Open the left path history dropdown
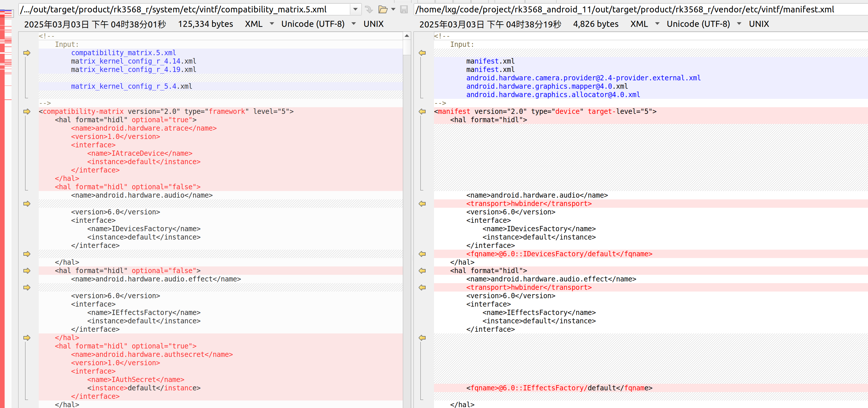This screenshot has height=408, width=868. pyautogui.click(x=355, y=10)
